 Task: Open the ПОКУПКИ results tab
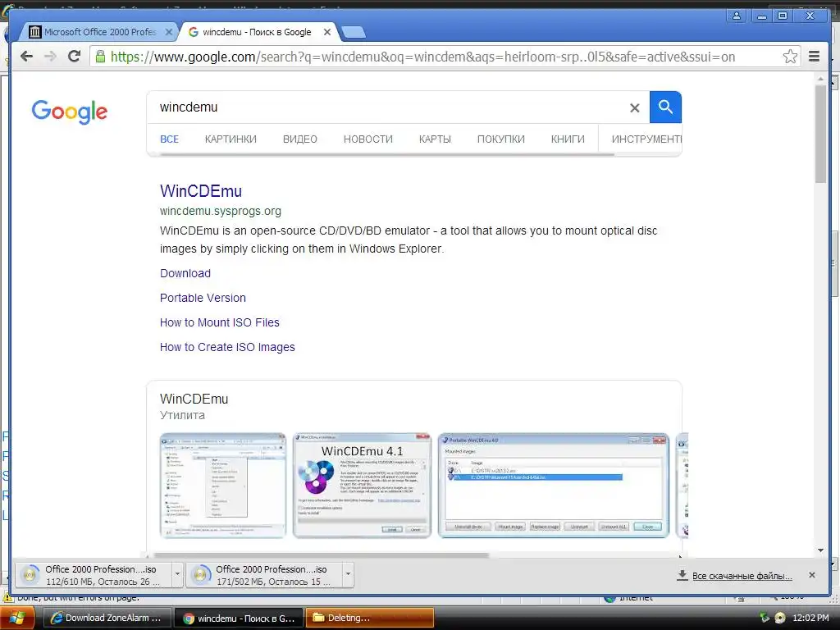pos(501,139)
